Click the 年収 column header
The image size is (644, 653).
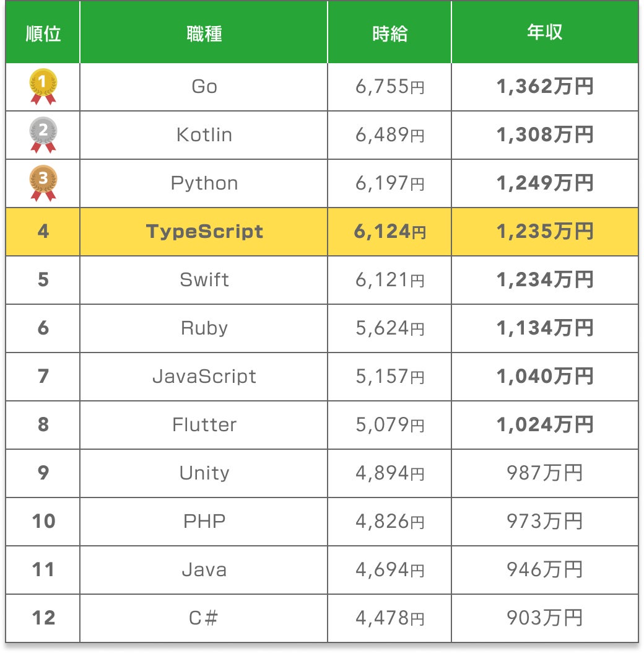(x=545, y=33)
